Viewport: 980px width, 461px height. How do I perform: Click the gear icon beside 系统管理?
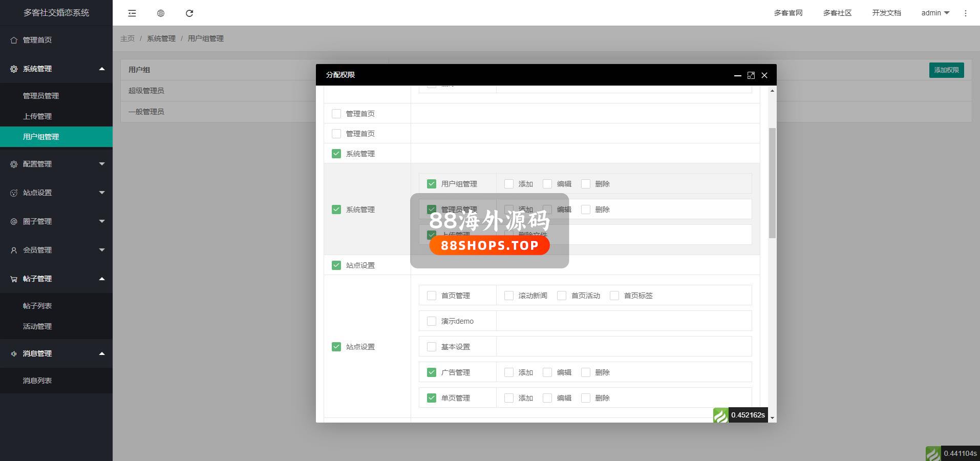tap(14, 69)
